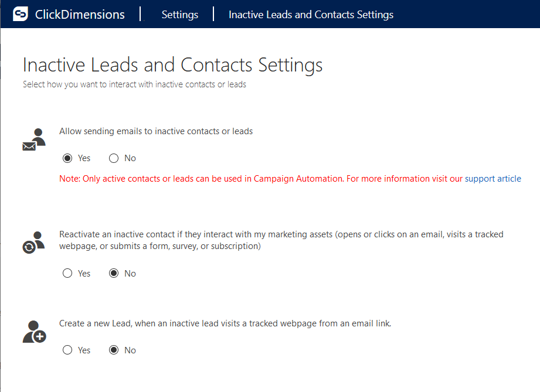This screenshot has height=392, width=540.
Task: Select No for creating new Leads from email links
Action: tap(113, 350)
